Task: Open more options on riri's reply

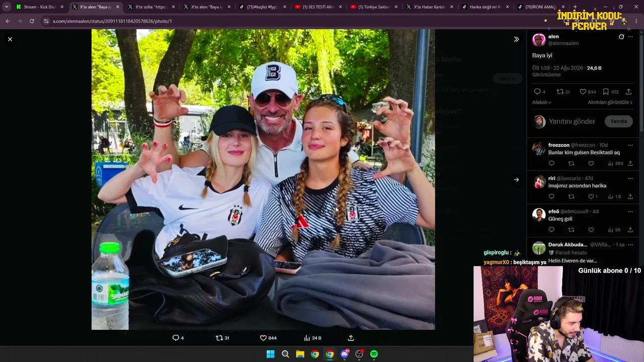Action: pyautogui.click(x=630, y=178)
